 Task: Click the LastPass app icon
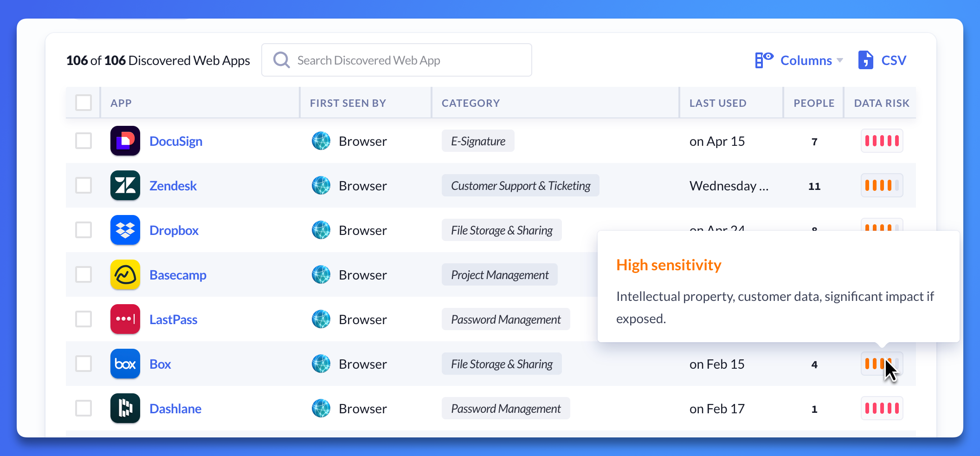pyautogui.click(x=125, y=319)
